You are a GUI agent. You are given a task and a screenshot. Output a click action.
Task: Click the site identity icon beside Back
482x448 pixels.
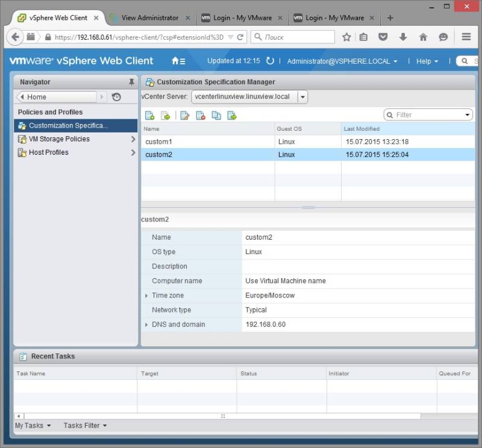(31, 37)
